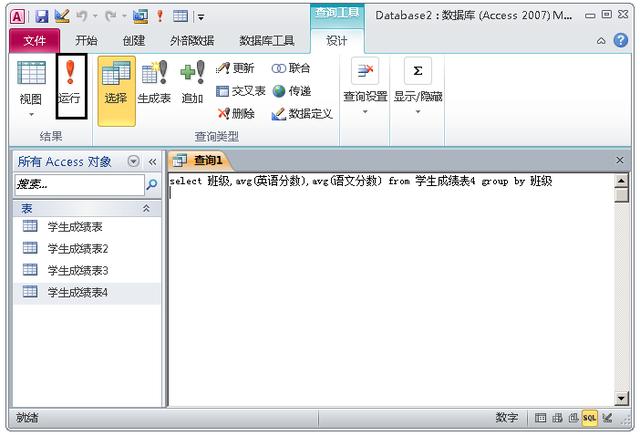Click the 生成表 make-table query icon
This screenshot has width=640, height=436.
(154, 82)
